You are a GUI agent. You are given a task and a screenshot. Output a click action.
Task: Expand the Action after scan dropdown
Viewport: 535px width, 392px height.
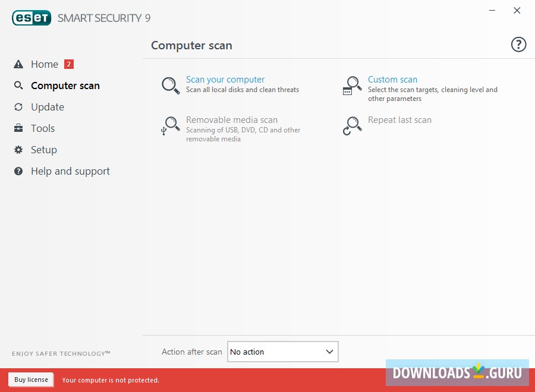[283, 352]
